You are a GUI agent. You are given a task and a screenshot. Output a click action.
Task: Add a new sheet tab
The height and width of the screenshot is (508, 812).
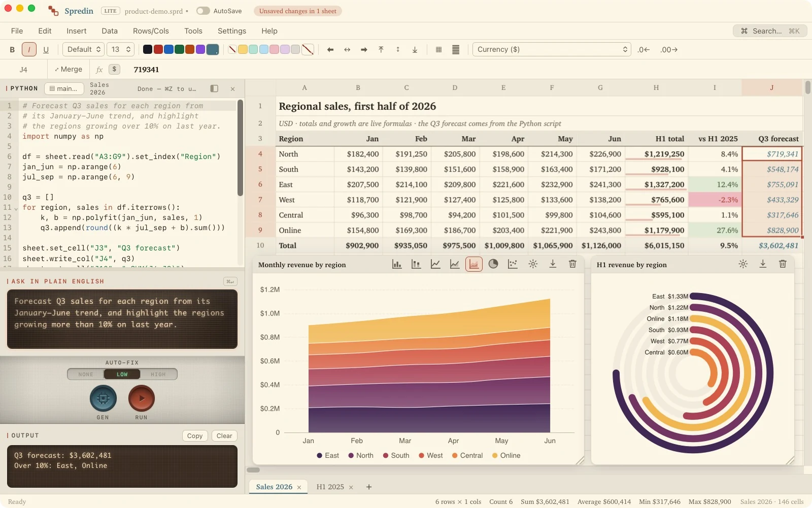pyautogui.click(x=369, y=487)
